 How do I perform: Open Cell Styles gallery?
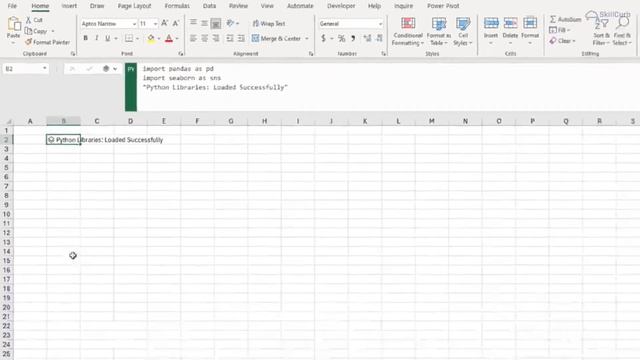pyautogui.click(x=463, y=31)
